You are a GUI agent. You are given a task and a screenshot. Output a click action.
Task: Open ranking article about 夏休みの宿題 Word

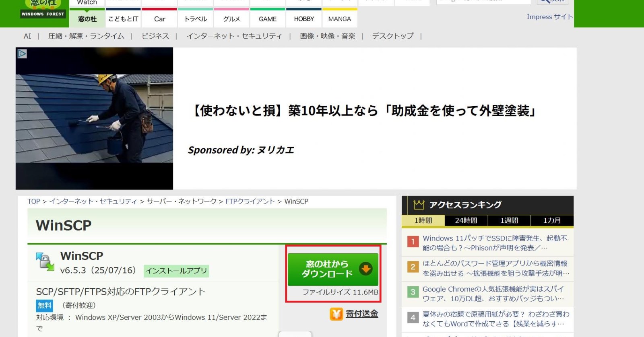[496, 319]
